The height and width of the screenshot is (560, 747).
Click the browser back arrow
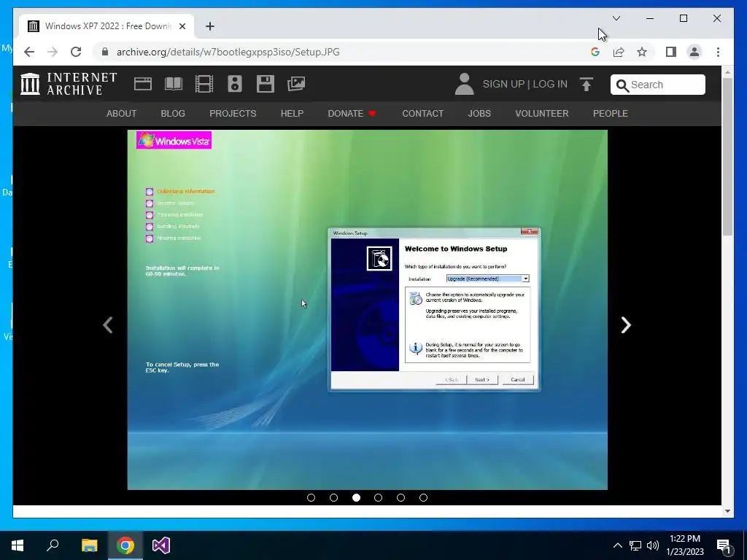coord(29,52)
